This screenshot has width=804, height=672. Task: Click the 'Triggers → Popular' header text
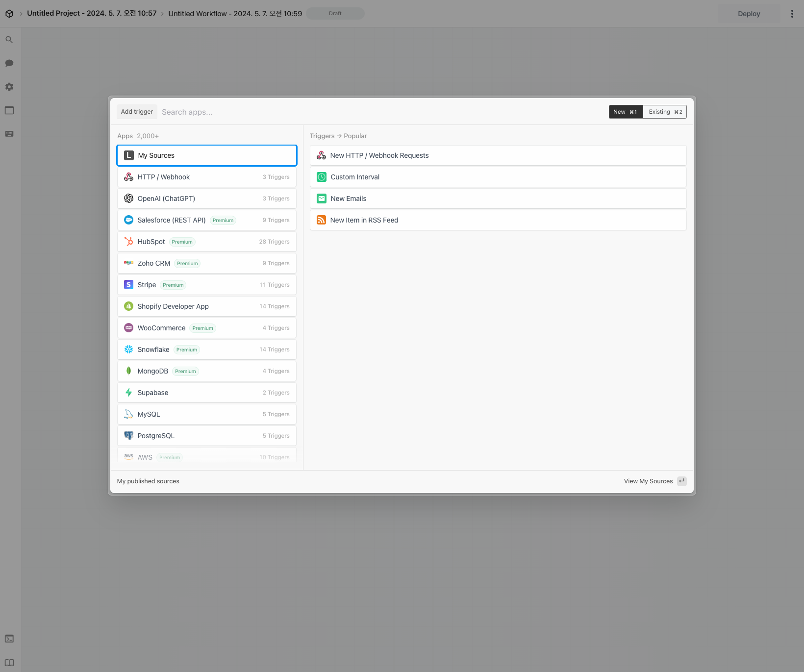point(338,136)
